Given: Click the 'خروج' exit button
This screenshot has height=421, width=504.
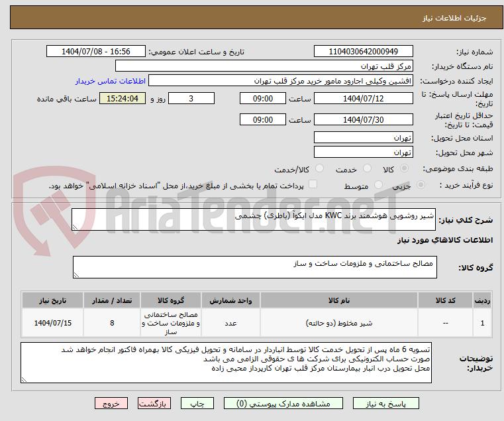Looking at the screenshot, I should (111, 403).
